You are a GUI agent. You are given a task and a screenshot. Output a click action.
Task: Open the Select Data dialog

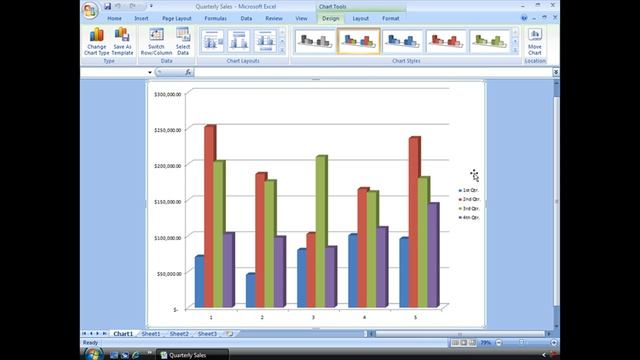coord(183,41)
